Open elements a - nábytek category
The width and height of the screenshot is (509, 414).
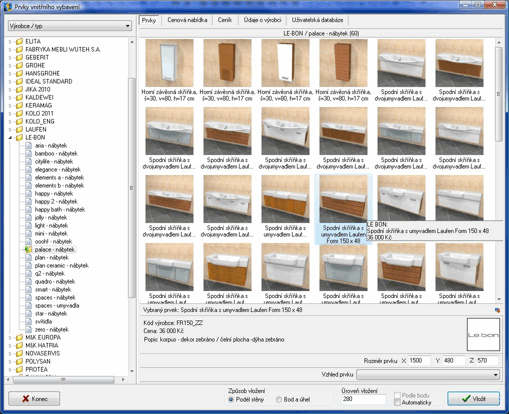coord(59,177)
